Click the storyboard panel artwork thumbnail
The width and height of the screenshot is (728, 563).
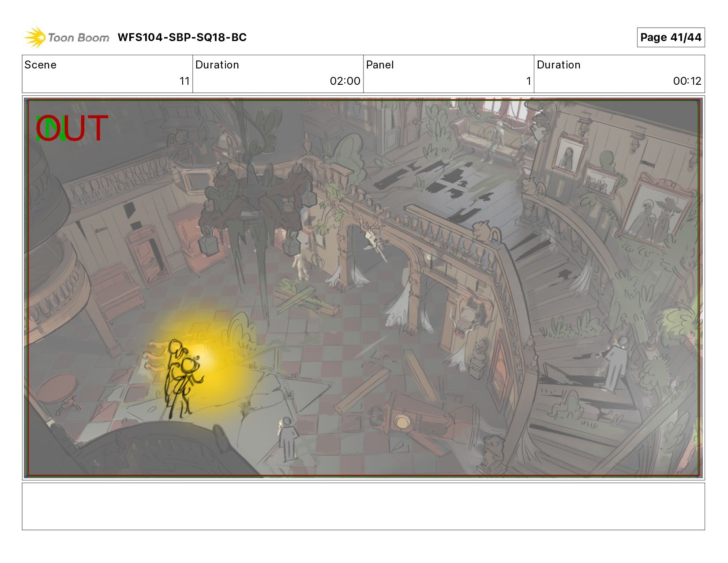[x=363, y=288]
